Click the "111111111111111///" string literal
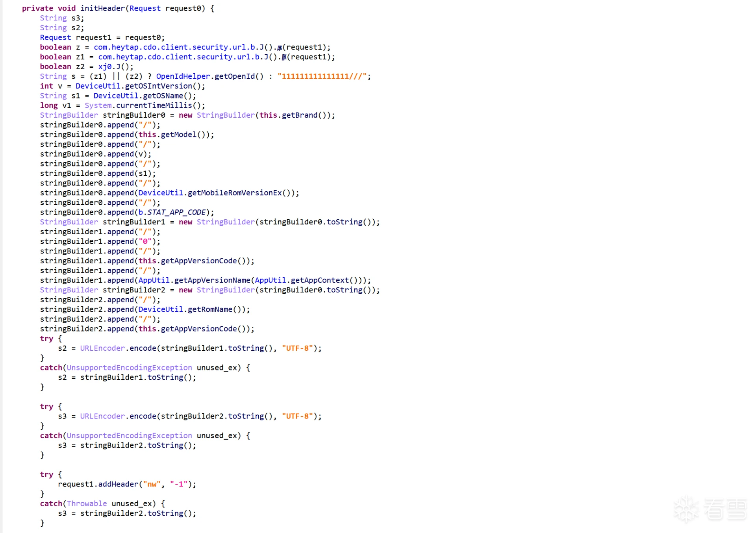The width and height of the screenshot is (756, 533). pyautogui.click(x=322, y=76)
